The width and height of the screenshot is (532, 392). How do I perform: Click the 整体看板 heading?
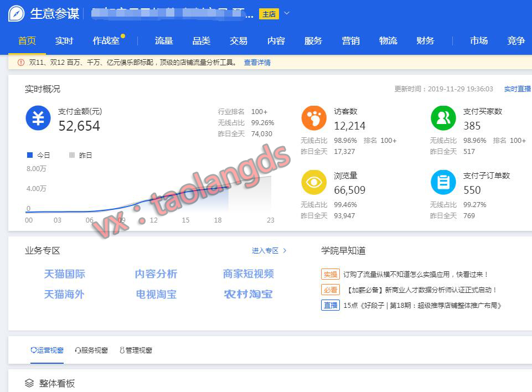pos(56,384)
